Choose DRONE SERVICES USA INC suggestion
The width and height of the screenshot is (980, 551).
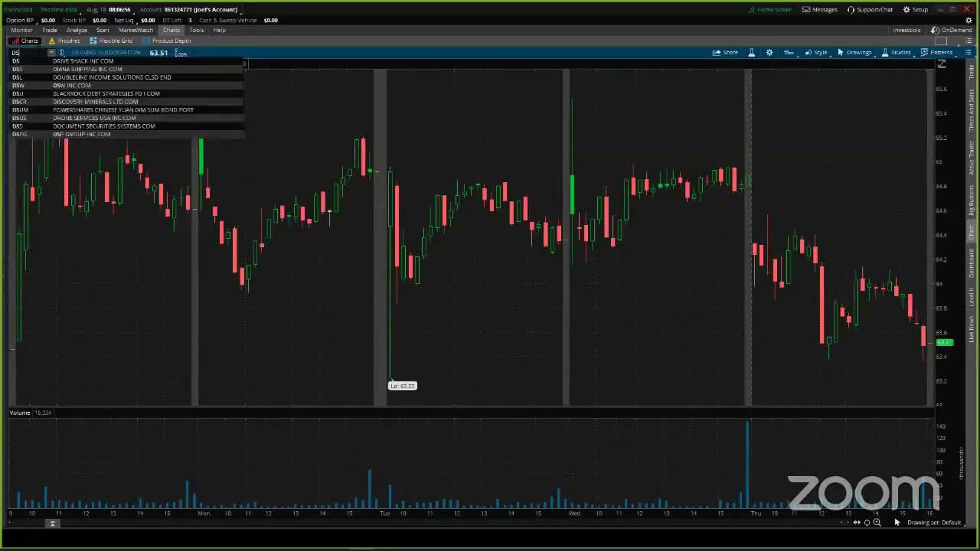(x=127, y=118)
